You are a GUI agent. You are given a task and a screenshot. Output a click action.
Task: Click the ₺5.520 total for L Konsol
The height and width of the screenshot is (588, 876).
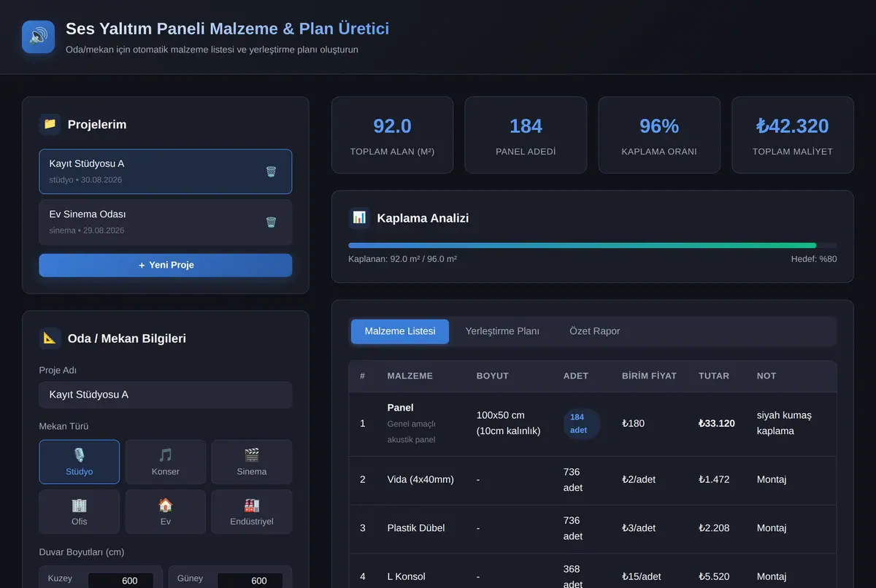click(x=714, y=576)
